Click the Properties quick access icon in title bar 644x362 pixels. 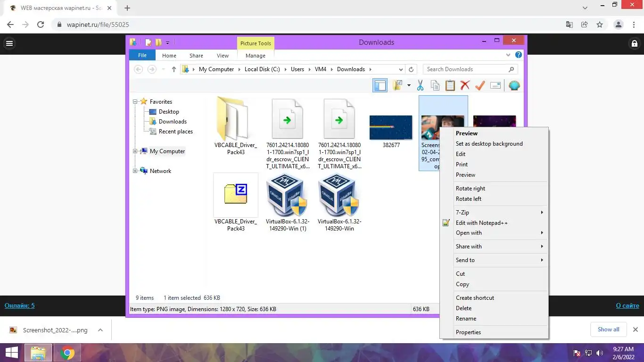148,42
